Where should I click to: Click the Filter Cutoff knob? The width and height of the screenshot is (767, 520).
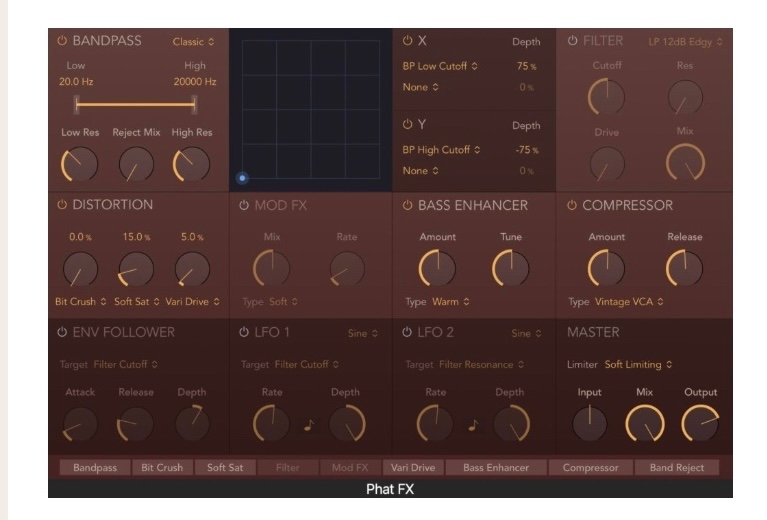click(x=607, y=97)
